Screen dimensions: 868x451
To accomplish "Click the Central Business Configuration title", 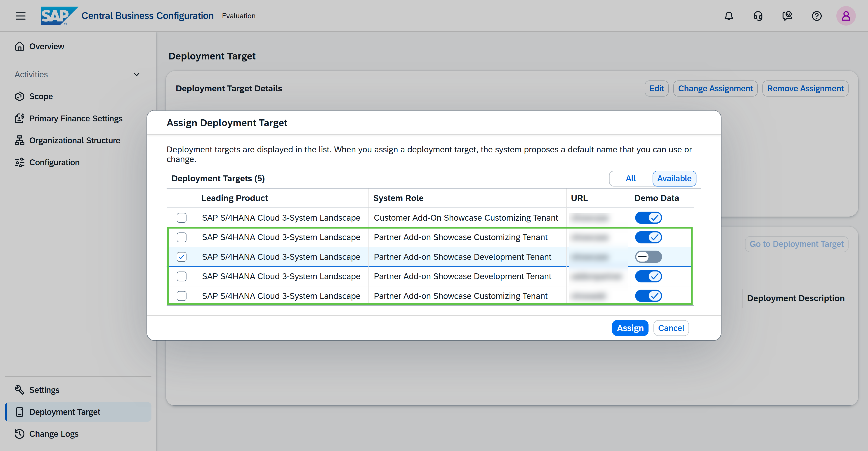I will coord(148,16).
